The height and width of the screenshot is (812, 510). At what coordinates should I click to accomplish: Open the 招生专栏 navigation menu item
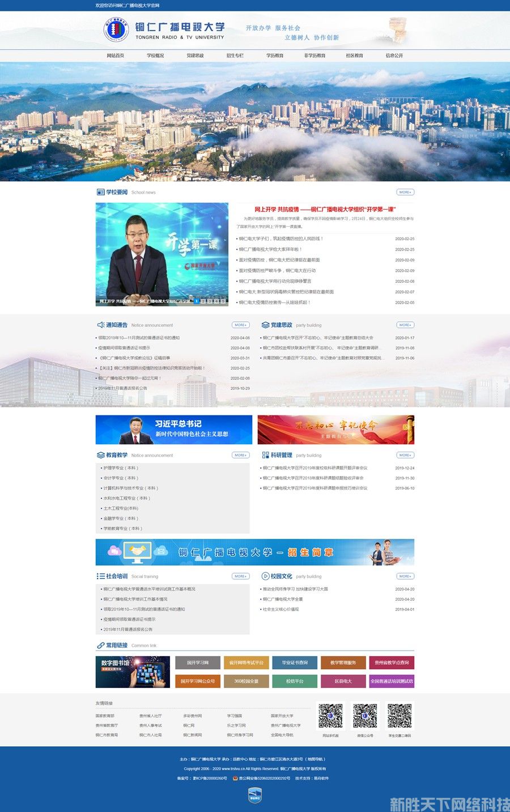pos(235,56)
